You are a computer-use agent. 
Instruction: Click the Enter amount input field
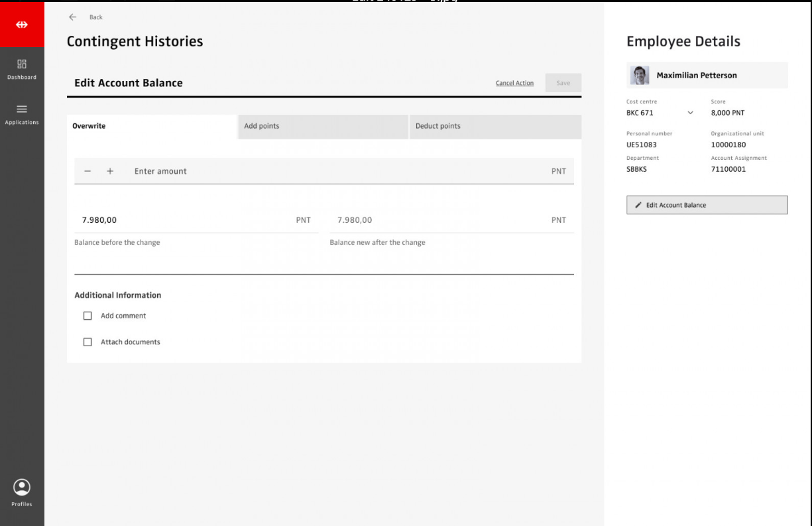coord(331,171)
